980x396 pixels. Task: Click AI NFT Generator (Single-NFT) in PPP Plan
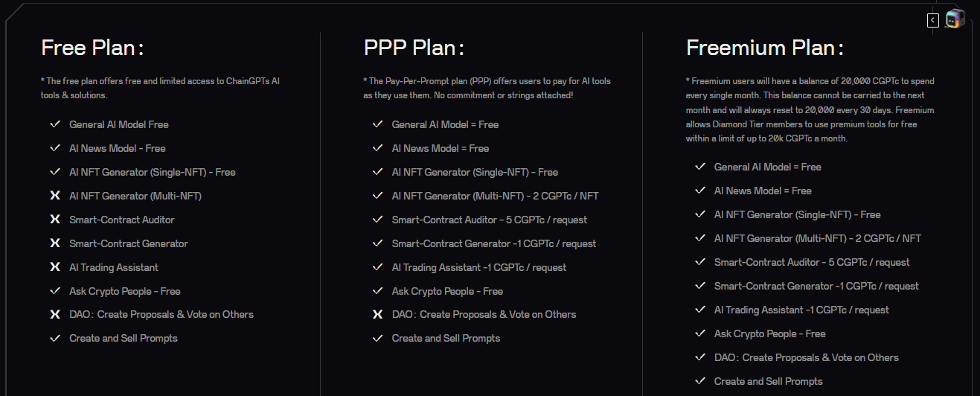click(475, 172)
